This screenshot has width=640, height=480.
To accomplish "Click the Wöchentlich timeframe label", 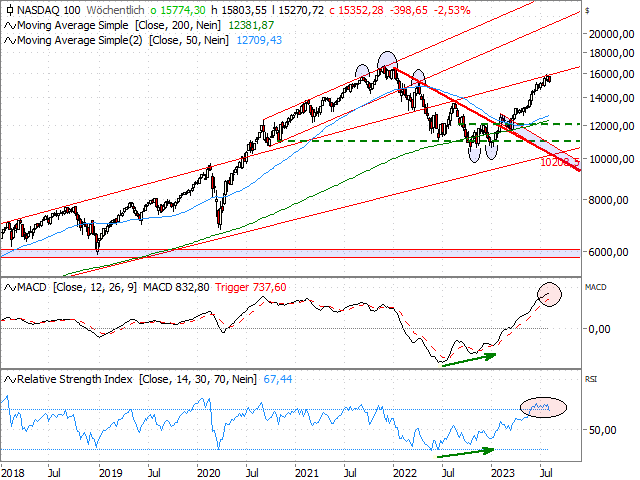I will click(115, 10).
